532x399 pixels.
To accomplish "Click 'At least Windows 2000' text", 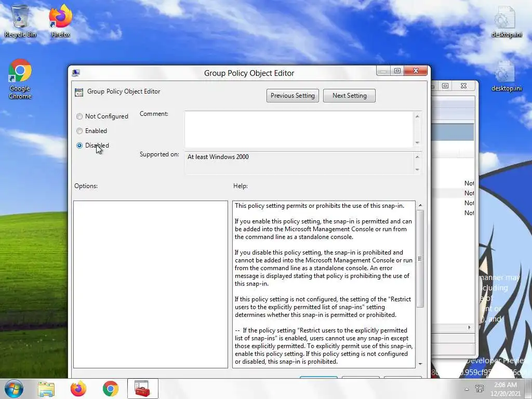I will coord(218,157).
